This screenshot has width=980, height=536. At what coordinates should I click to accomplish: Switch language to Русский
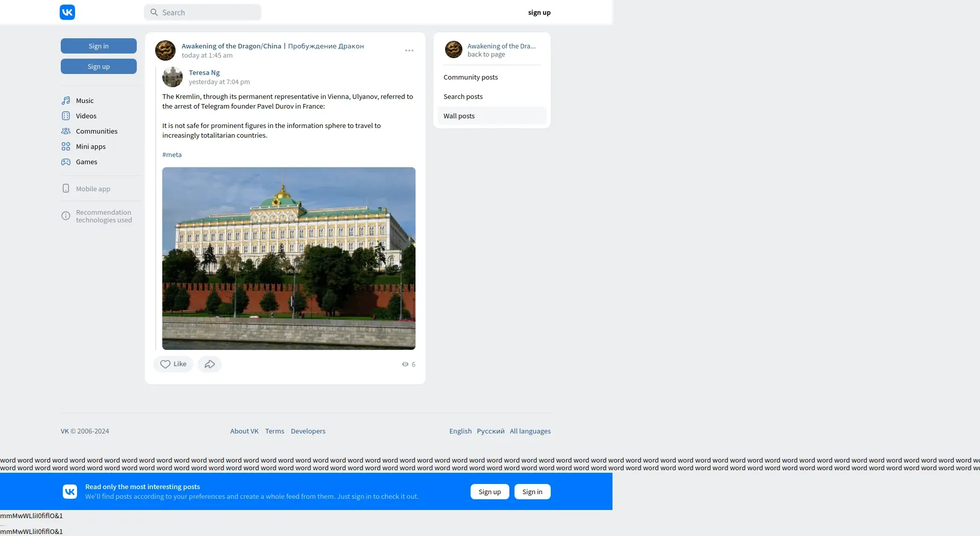(x=491, y=431)
